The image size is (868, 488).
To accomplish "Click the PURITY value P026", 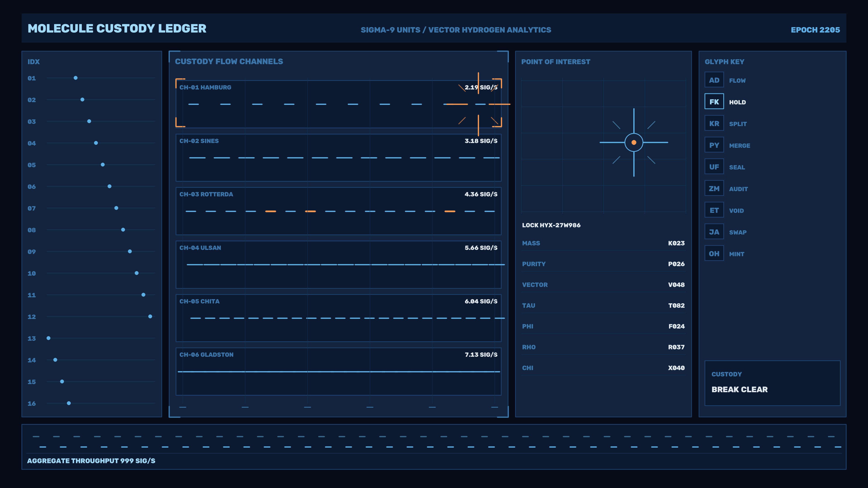I will click(676, 264).
